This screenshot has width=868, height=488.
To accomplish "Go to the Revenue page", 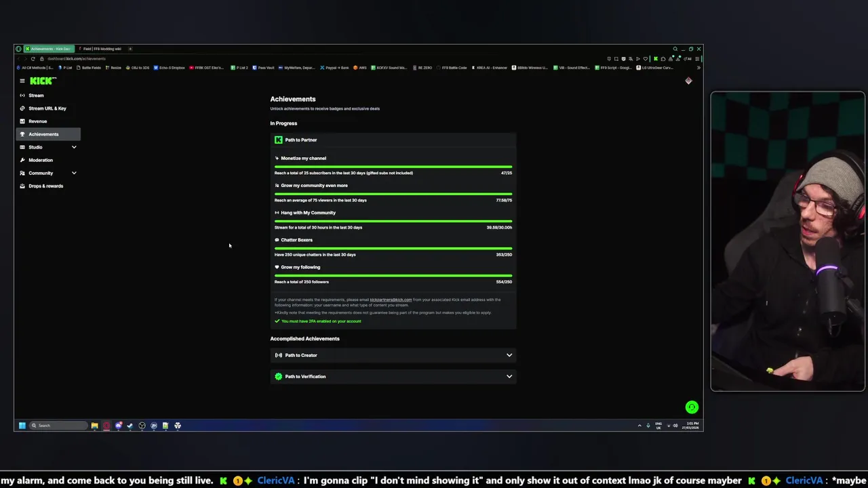I will coord(47,121).
